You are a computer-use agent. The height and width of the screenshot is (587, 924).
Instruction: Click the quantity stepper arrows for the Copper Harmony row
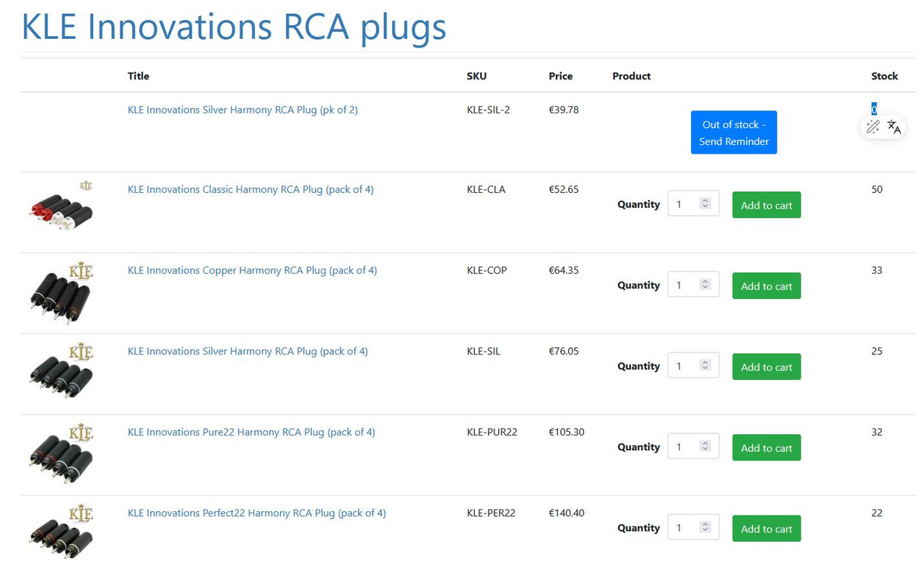click(x=705, y=284)
